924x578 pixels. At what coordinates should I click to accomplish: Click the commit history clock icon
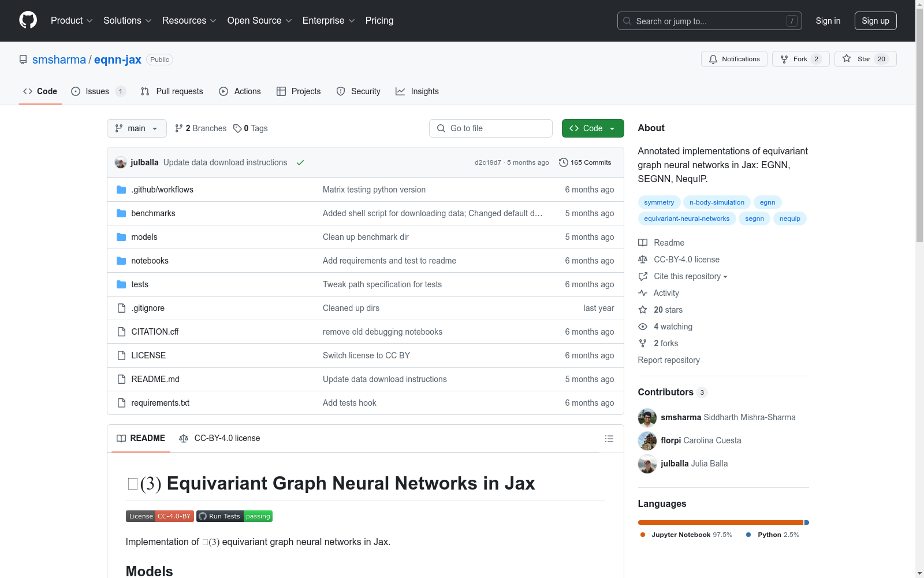pyautogui.click(x=564, y=162)
